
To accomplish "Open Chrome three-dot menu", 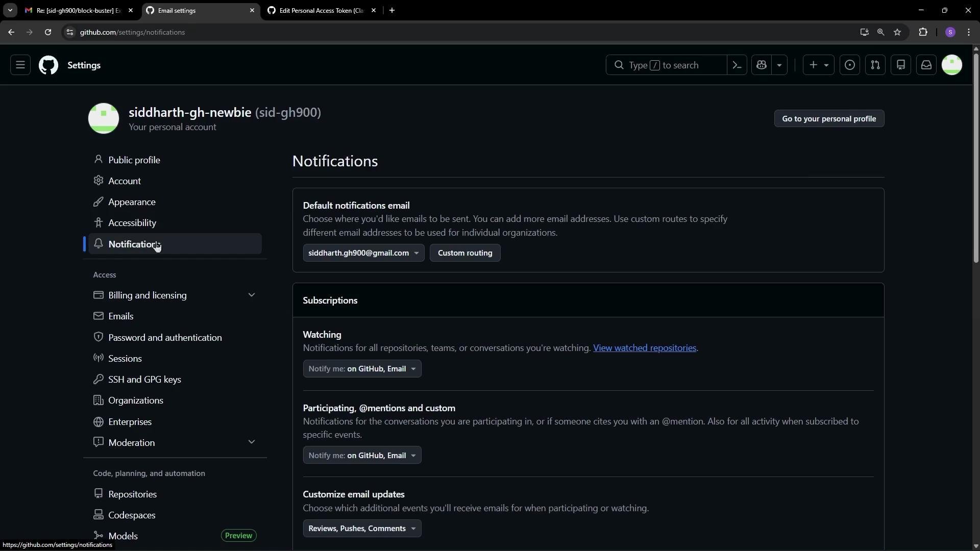I will point(969,32).
